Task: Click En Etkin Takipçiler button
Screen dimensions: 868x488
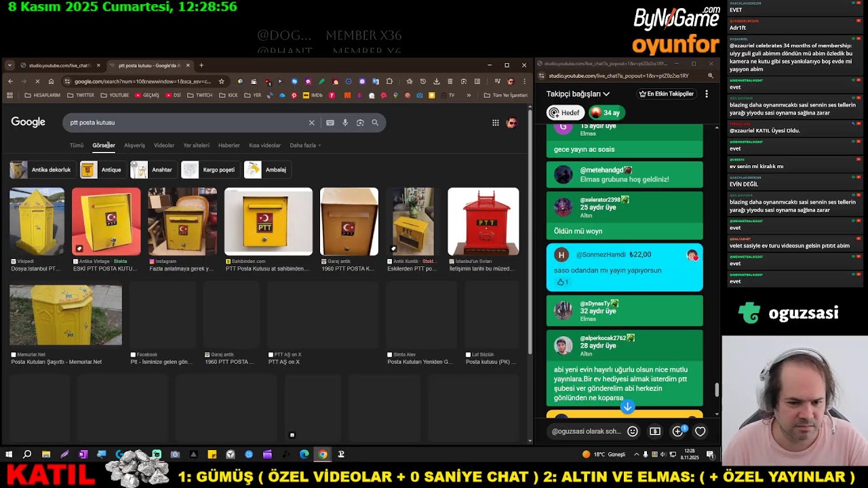Action: click(666, 94)
